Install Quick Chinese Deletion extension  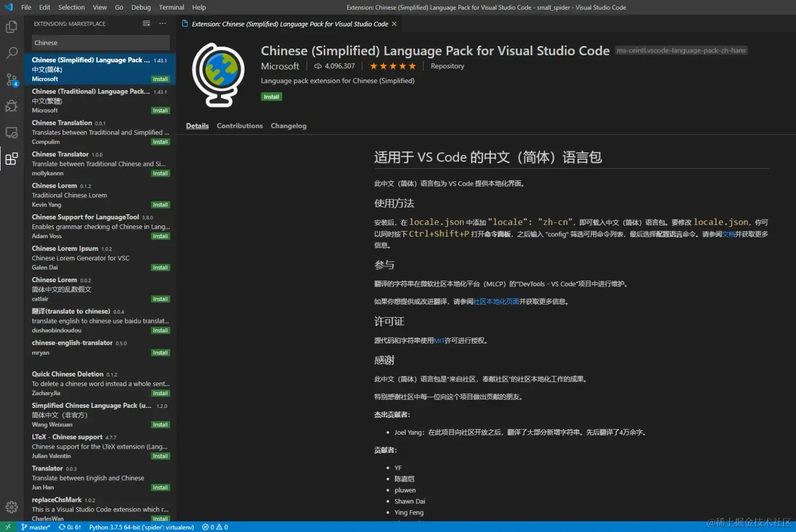tap(160, 393)
